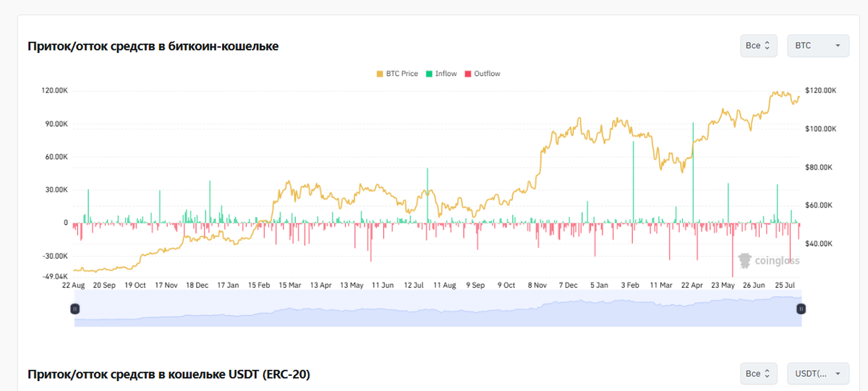The height and width of the screenshot is (391, 868).
Task: Click the '-49.04K' left axis label
Action: (55, 277)
